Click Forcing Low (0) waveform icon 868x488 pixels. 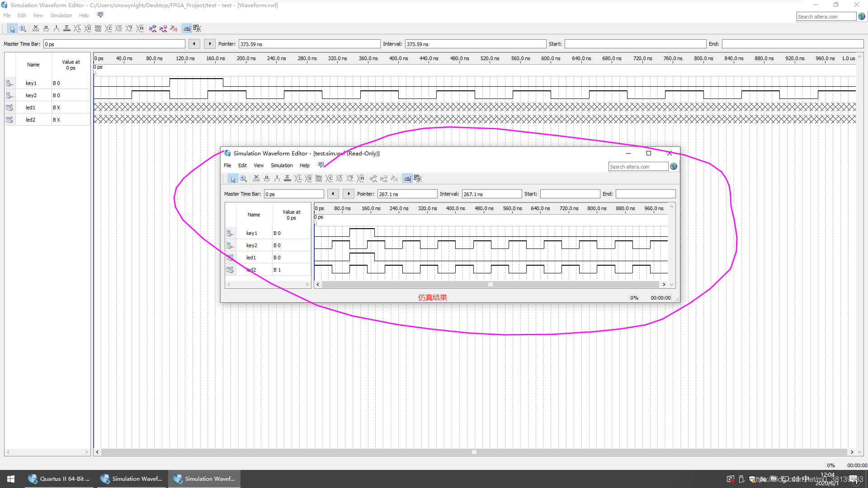(46, 28)
